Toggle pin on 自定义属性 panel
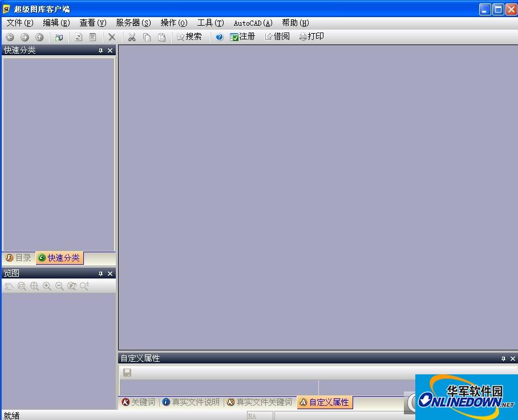 coord(504,358)
